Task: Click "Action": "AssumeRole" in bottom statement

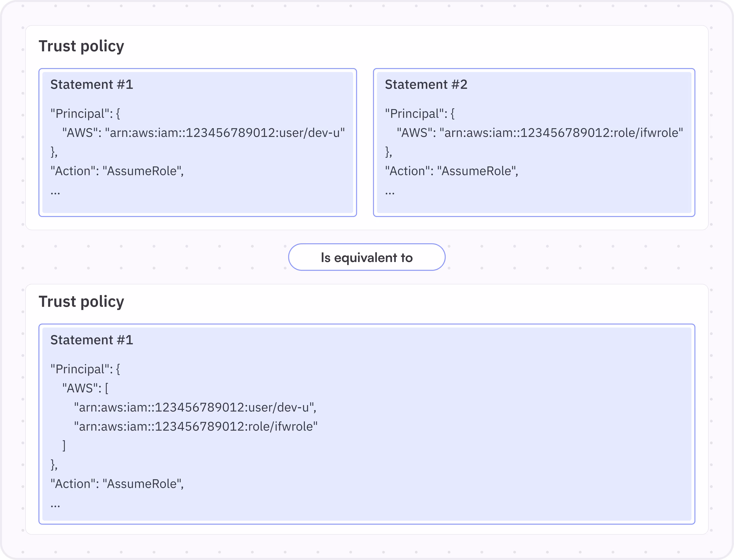Action: (117, 484)
